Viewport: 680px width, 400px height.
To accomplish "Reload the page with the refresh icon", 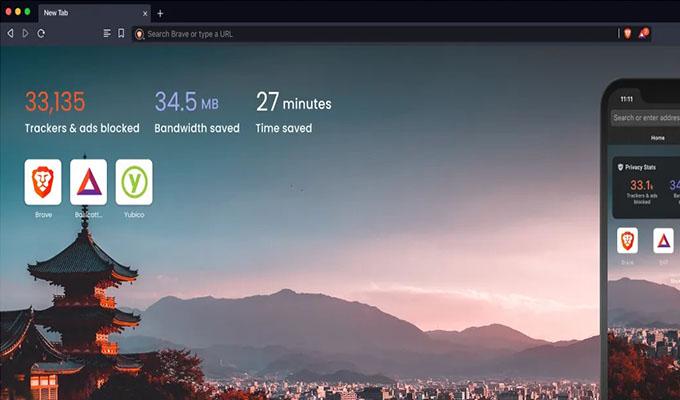I will tap(41, 33).
